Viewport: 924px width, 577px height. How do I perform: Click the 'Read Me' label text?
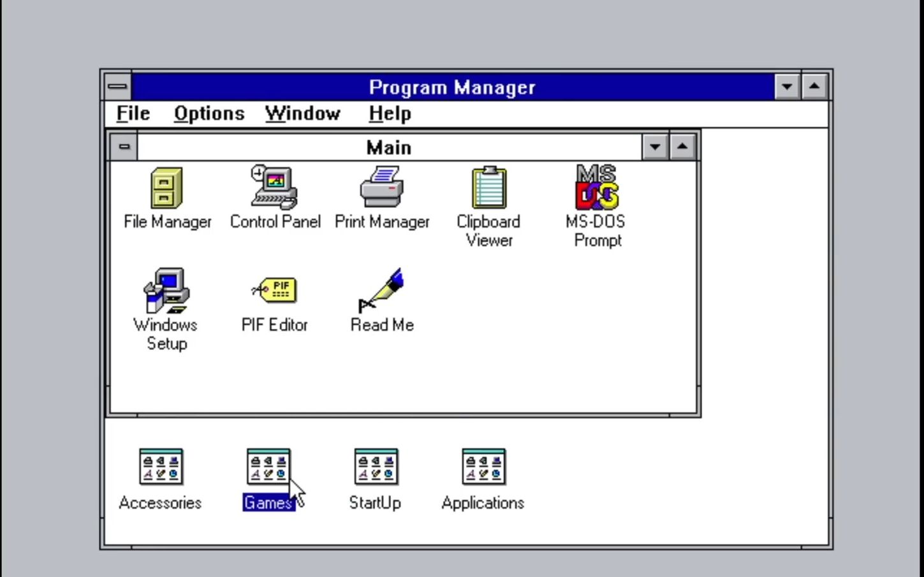(x=382, y=325)
